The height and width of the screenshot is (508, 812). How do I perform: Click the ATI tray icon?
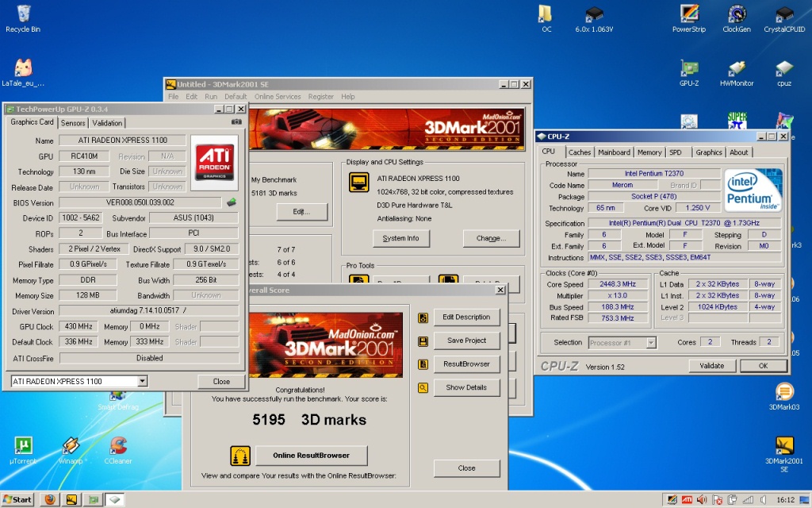tap(687, 500)
